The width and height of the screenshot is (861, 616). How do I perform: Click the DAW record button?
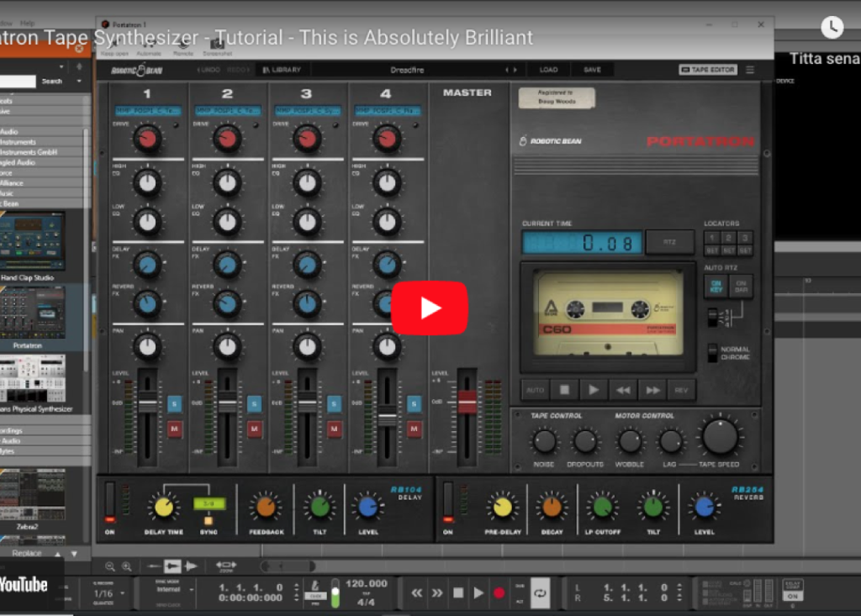tap(499, 593)
